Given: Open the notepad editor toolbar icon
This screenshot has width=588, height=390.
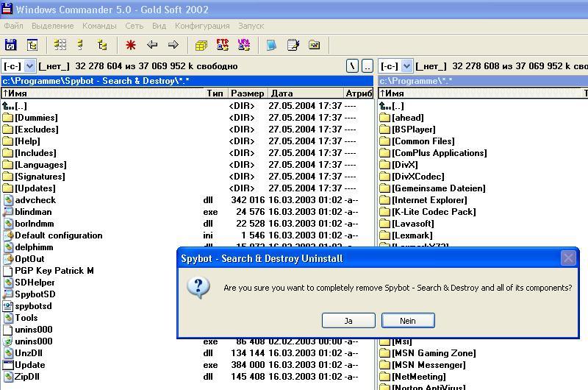Looking at the screenshot, I should coord(293,45).
